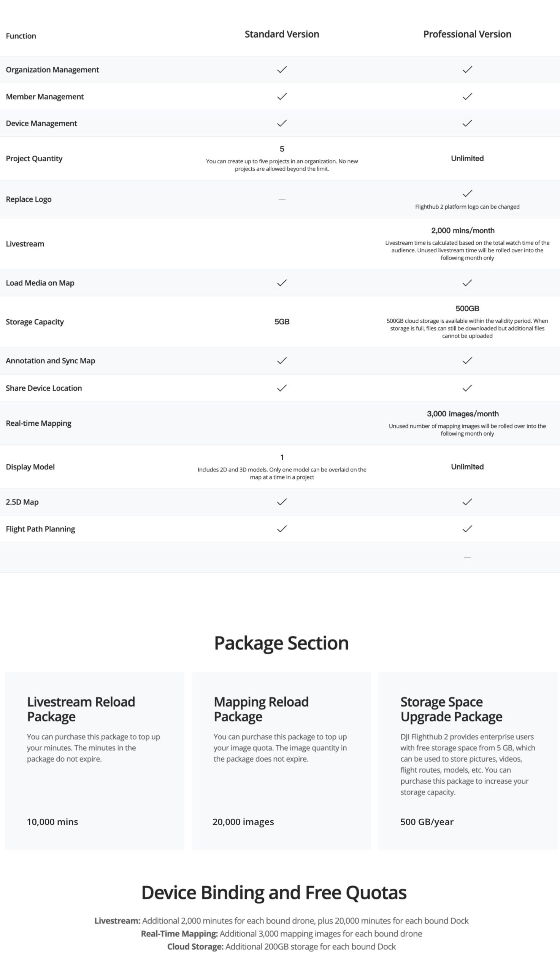560x974 pixels.
Task: Click the Professional Version checkmark for Member Management
Action: [x=467, y=97]
